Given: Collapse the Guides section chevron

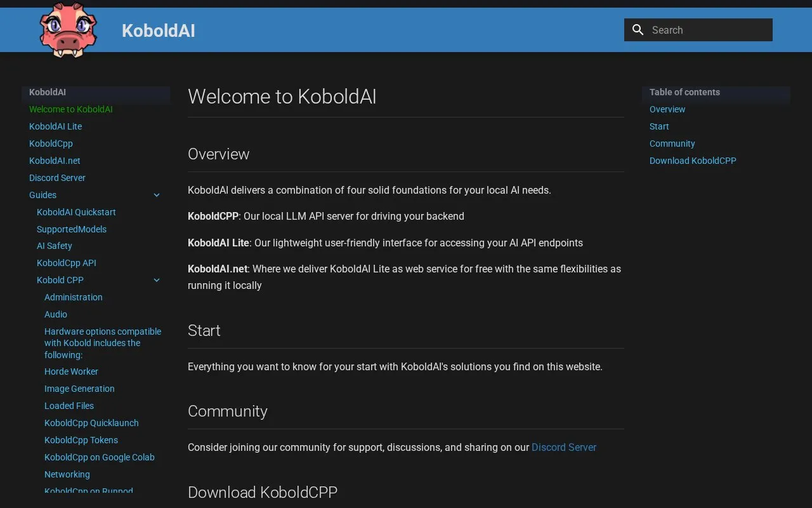Looking at the screenshot, I should coord(157,195).
